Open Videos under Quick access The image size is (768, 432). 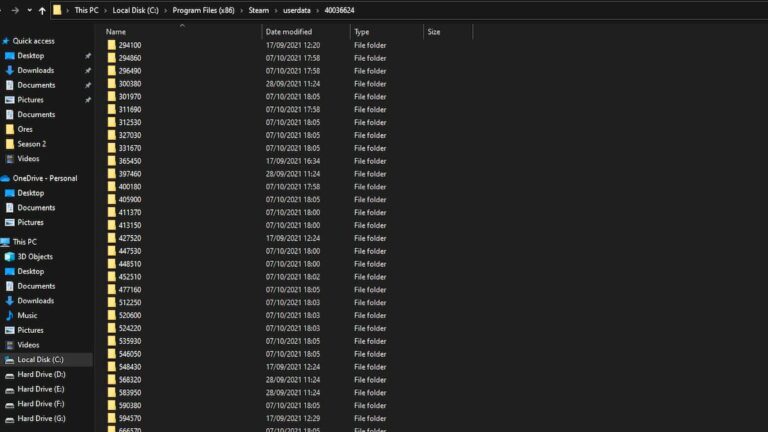[x=28, y=159]
